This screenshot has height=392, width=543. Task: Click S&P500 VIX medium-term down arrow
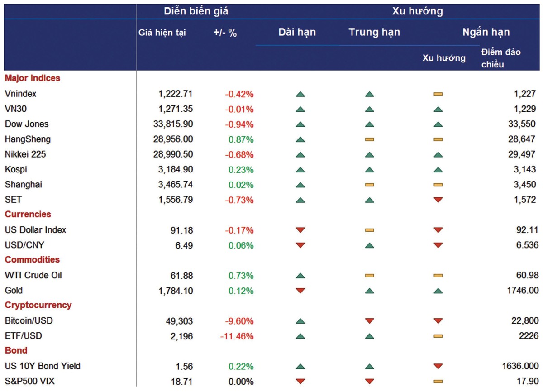coord(369,382)
